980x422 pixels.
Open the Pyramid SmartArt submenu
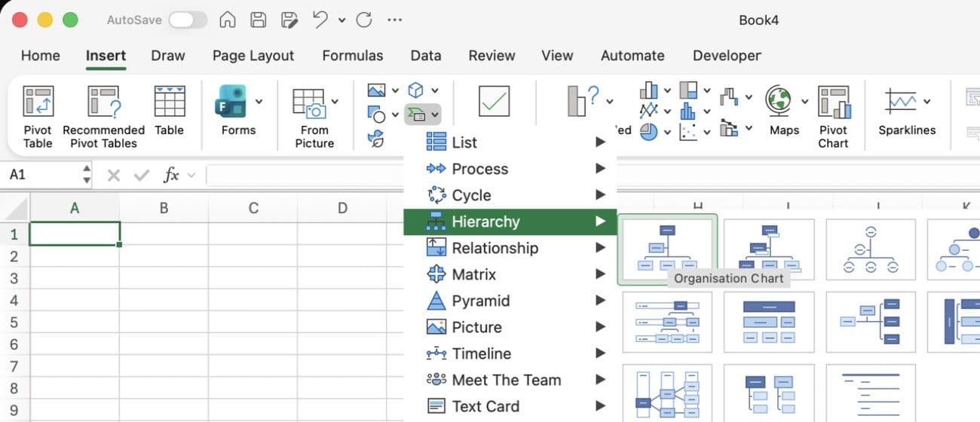click(x=510, y=301)
